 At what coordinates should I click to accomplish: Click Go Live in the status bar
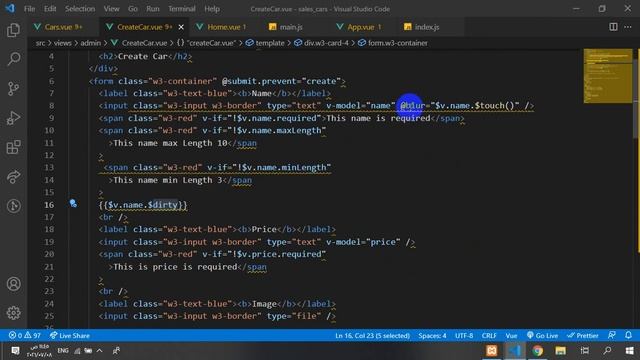tap(542, 336)
